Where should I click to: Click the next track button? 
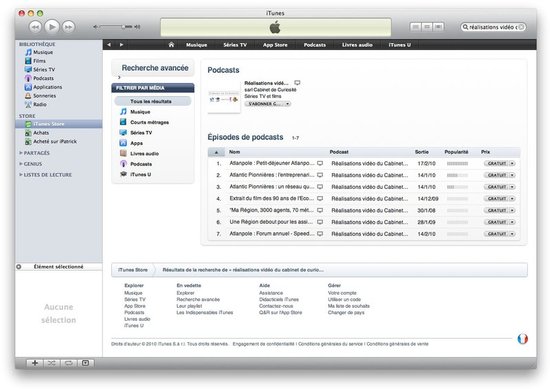click(68, 27)
